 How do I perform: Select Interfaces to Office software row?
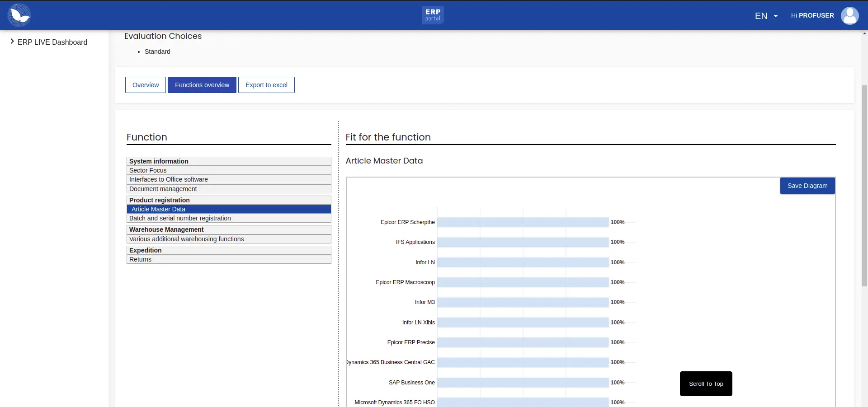click(229, 179)
